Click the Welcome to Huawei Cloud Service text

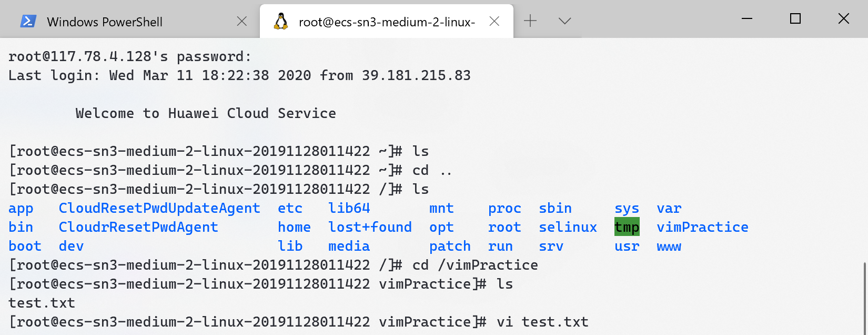click(x=206, y=113)
